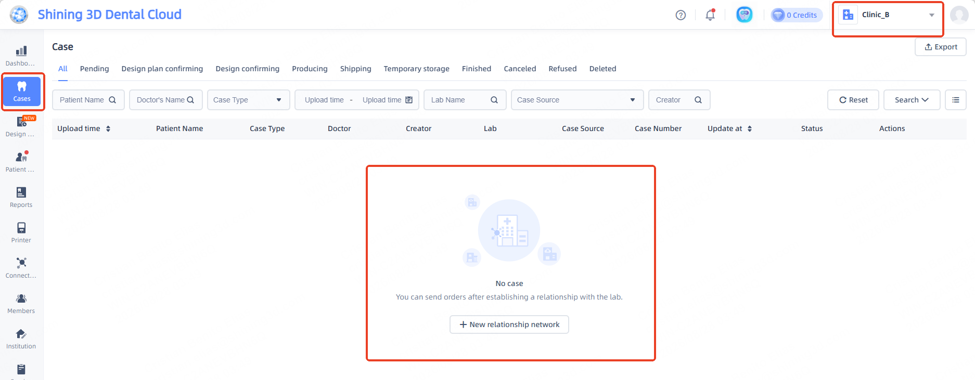Image resolution: width=975 pixels, height=380 pixels.
Task: Switch to the Producing tab
Action: pyautogui.click(x=310, y=69)
